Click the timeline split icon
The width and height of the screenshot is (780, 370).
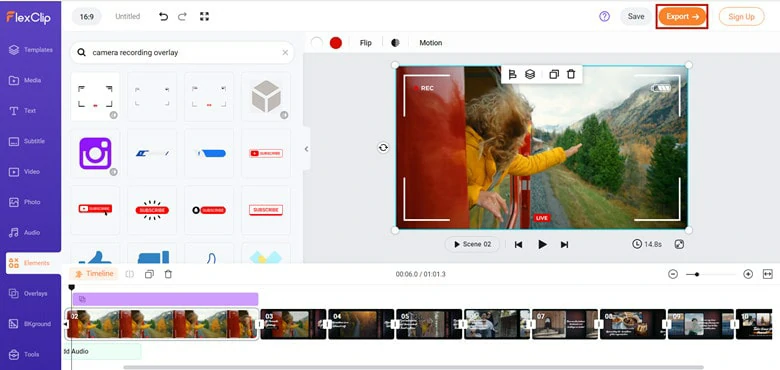(129, 274)
